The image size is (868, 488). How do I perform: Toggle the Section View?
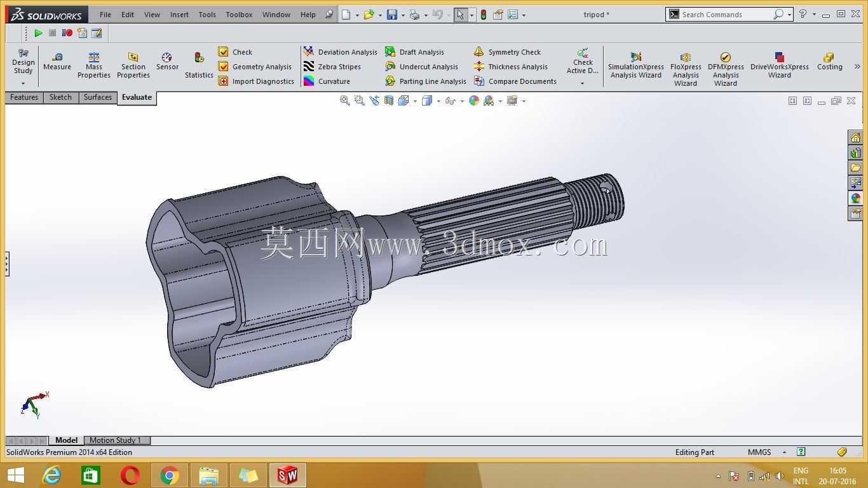389,100
